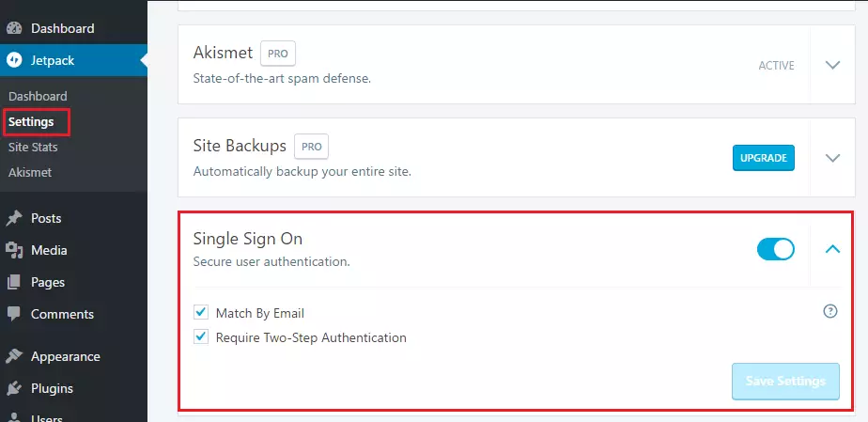Click the Appearance paintbrush icon

pyautogui.click(x=14, y=356)
